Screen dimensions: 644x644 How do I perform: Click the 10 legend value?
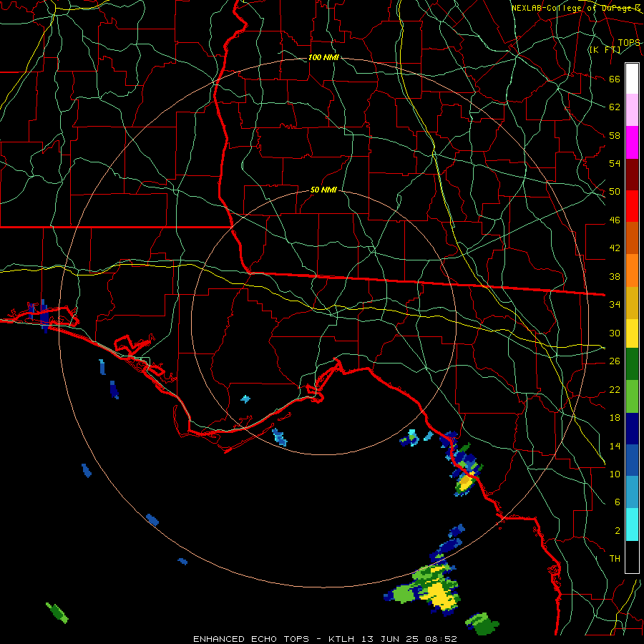[x=615, y=474]
